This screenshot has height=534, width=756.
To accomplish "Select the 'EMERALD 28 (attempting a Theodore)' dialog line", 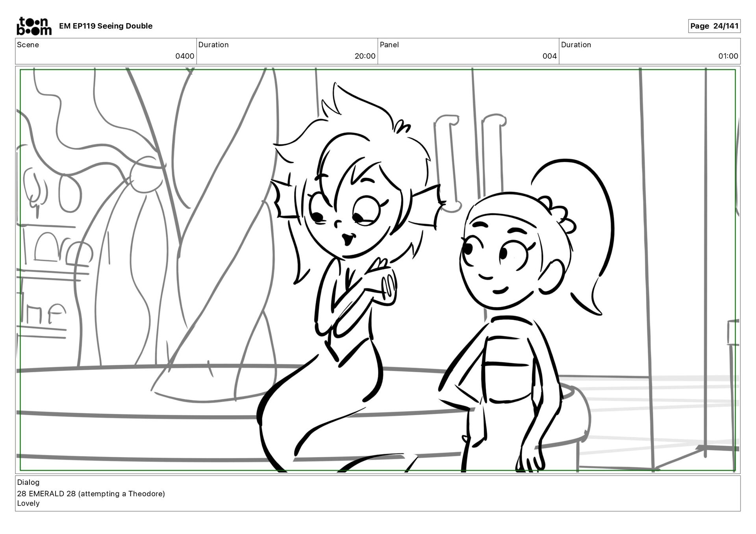I will pos(91,493).
